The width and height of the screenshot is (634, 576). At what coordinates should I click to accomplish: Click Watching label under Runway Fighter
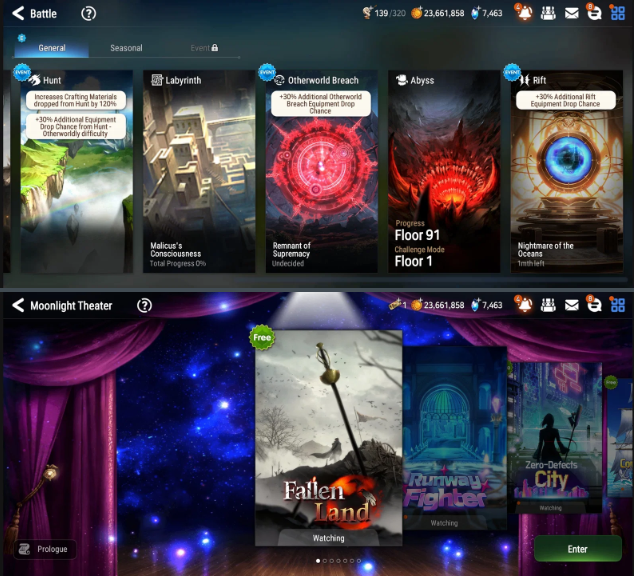click(444, 523)
